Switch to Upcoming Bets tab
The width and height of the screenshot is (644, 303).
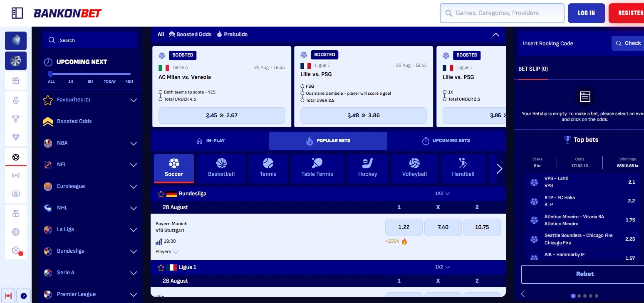click(446, 141)
